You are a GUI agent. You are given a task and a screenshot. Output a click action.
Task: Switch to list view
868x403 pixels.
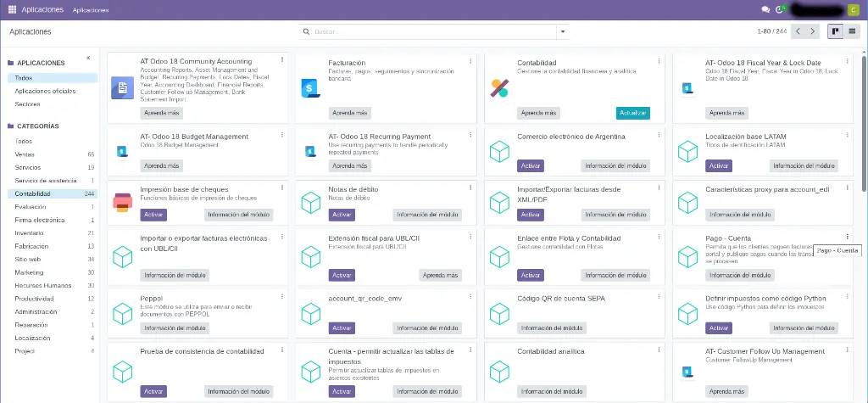point(852,31)
